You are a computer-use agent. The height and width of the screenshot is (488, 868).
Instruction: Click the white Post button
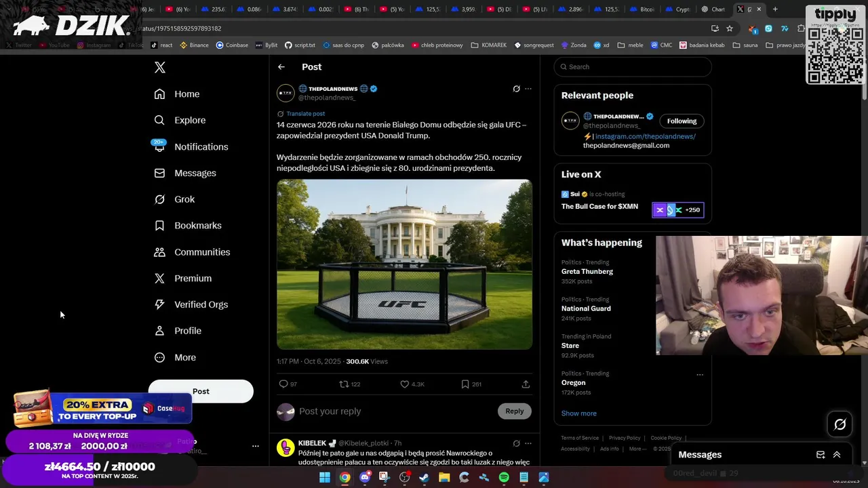tap(201, 391)
